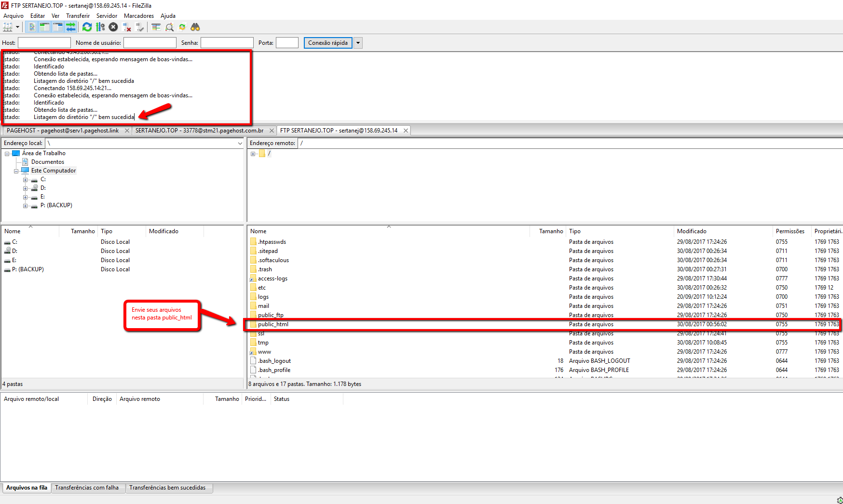Open the Ver menu
The height and width of the screenshot is (504, 843).
(x=55, y=16)
